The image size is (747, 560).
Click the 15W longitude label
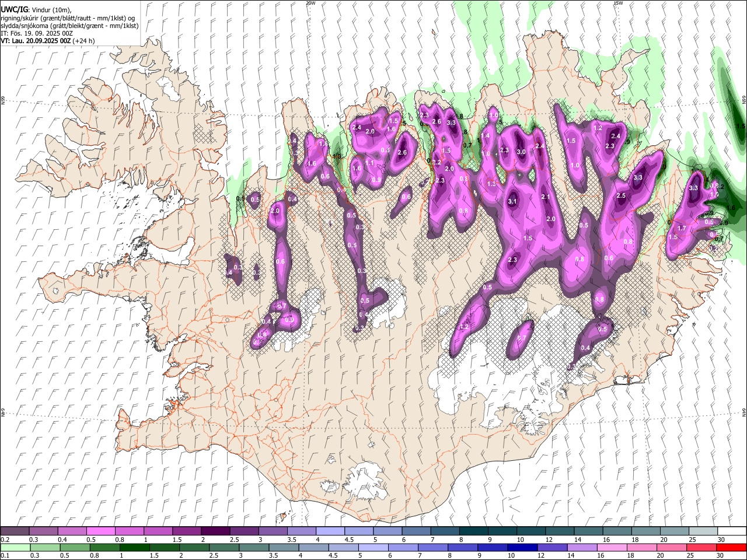[x=619, y=3]
